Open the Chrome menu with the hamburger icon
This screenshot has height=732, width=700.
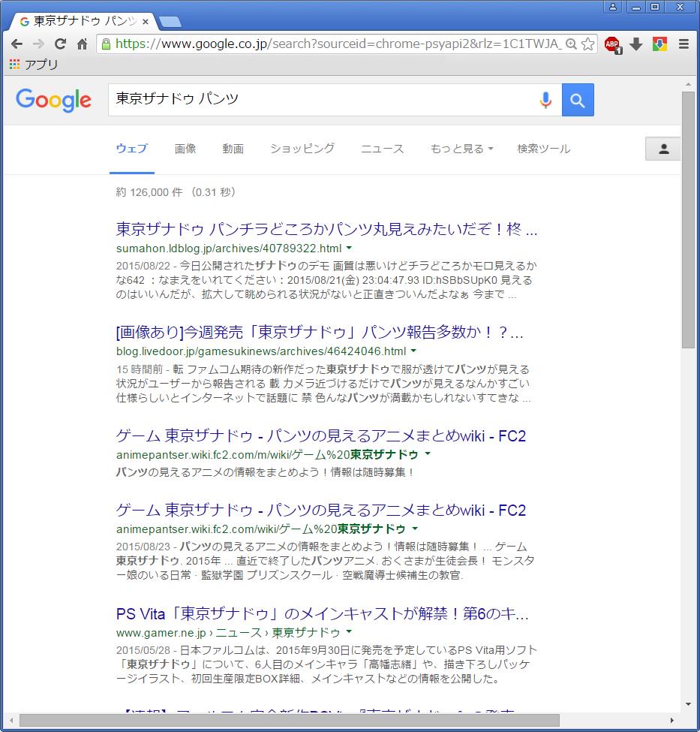[x=683, y=44]
